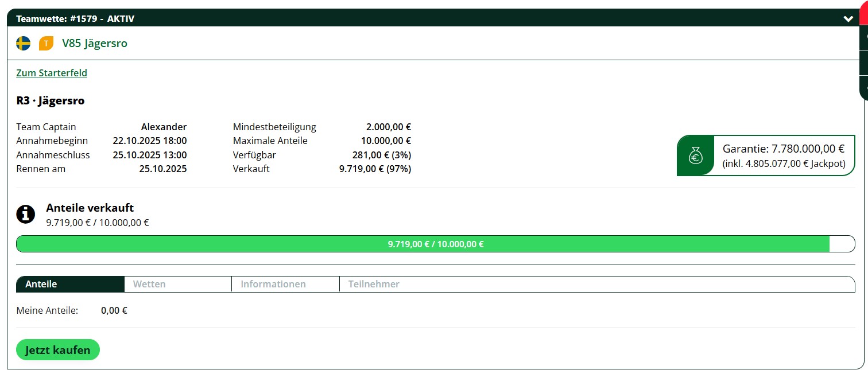The image size is (868, 370).
Task: Click the Swedish flag icon
Action: (24, 44)
